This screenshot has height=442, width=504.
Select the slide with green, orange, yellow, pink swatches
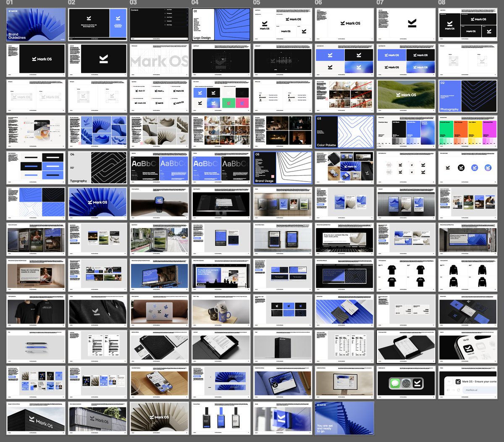click(468, 132)
